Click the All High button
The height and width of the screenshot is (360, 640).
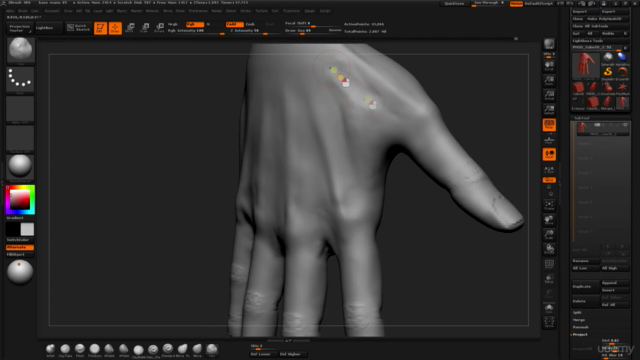[x=615, y=268]
